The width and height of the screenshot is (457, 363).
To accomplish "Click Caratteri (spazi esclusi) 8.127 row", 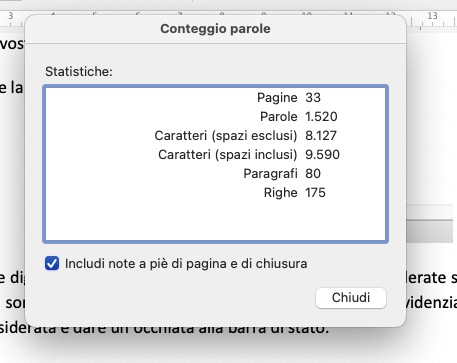I will coord(216,136).
